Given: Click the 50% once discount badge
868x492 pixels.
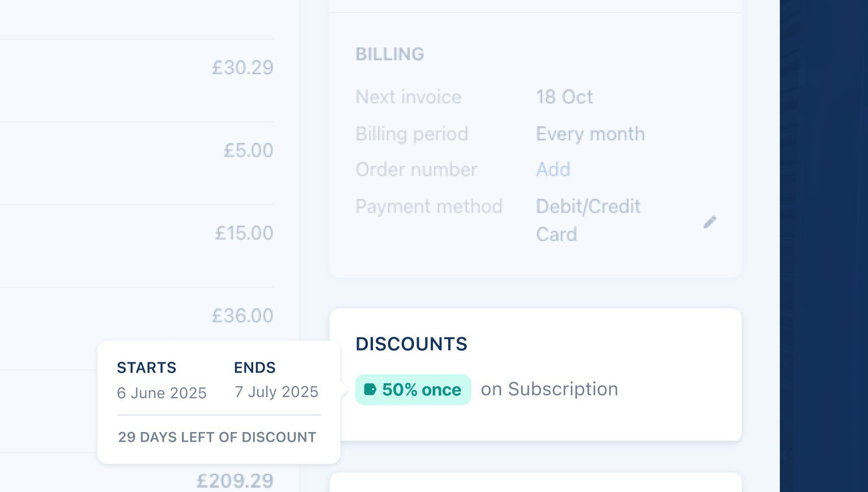Looking at the screenshot, I should pos(413,390).
